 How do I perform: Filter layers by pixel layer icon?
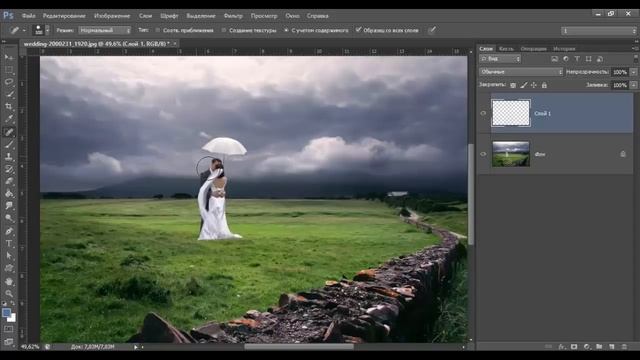coord(554,59)
